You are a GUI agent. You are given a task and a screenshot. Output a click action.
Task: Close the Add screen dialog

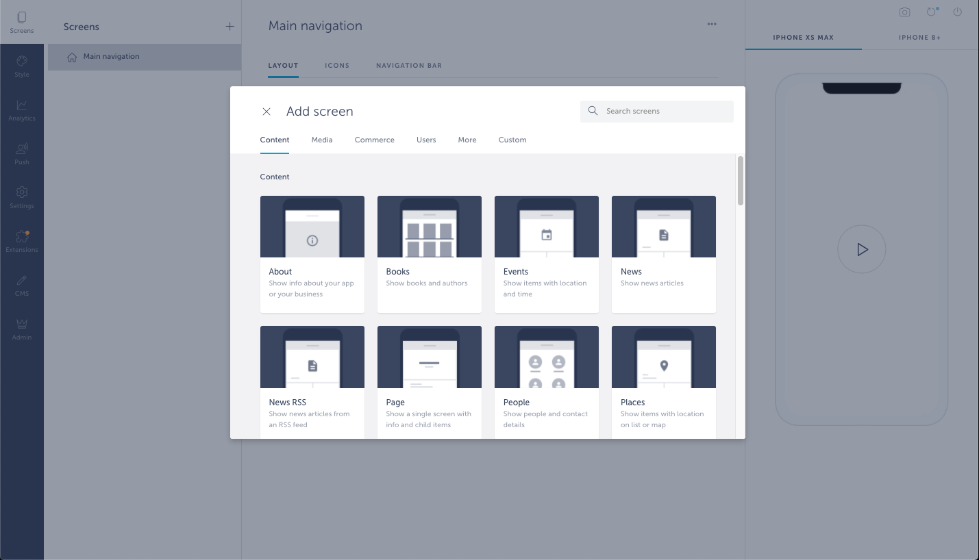pyautogui.click(x=267, y=111)
